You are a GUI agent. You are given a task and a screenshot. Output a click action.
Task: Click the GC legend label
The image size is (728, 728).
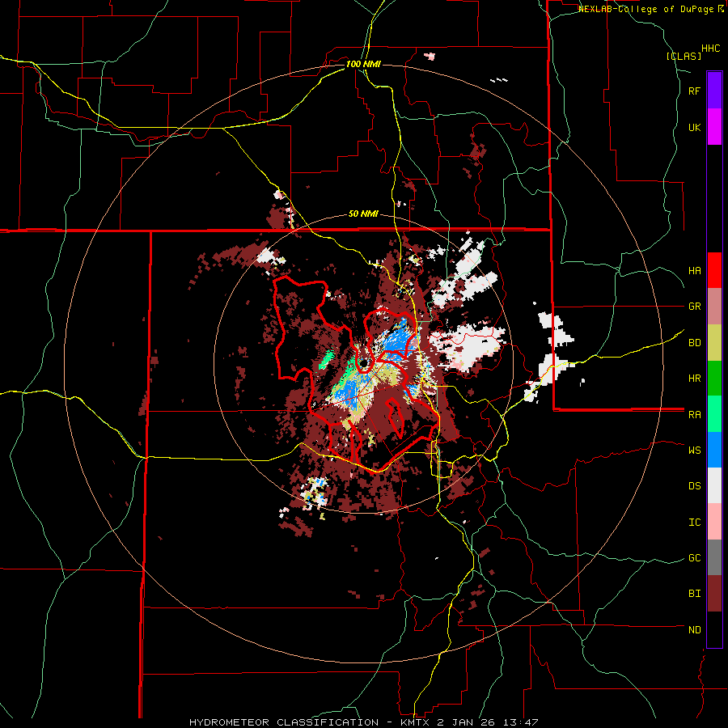point(694,557)
